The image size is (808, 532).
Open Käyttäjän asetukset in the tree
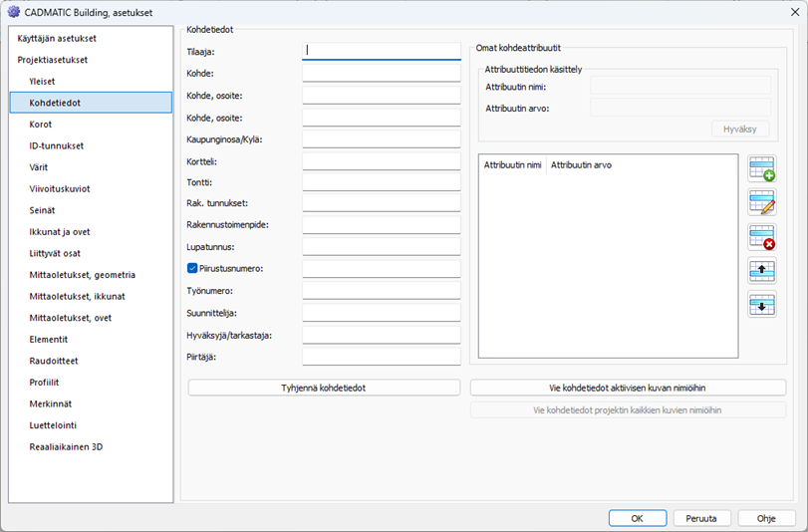[57, 38]
